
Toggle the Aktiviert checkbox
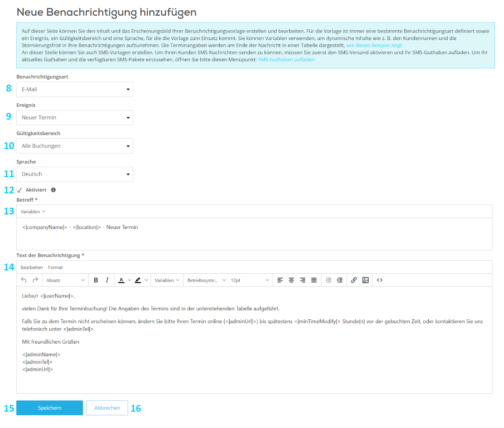[20, 190]
